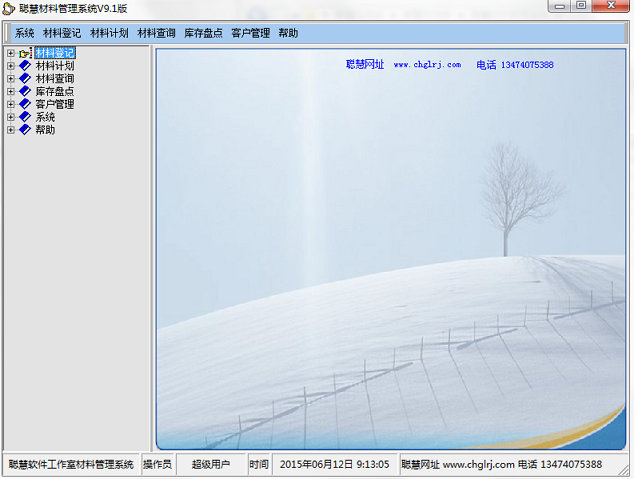Select 系统 label in the tree
The height and width of the screenshot is (479, 634).
point(45,117)
